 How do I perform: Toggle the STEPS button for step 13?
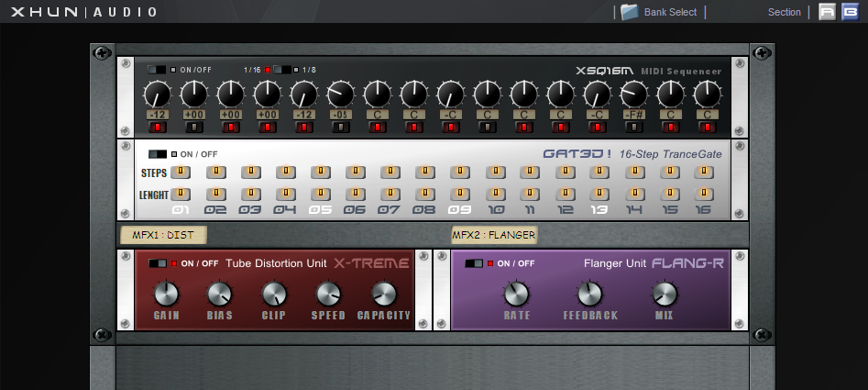(x=599, y=173)
